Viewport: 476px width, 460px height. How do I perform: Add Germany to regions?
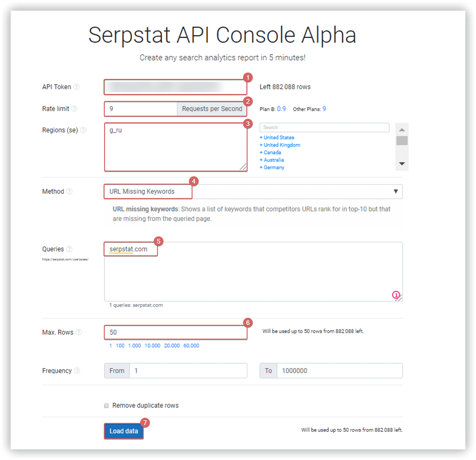(272, 167)
